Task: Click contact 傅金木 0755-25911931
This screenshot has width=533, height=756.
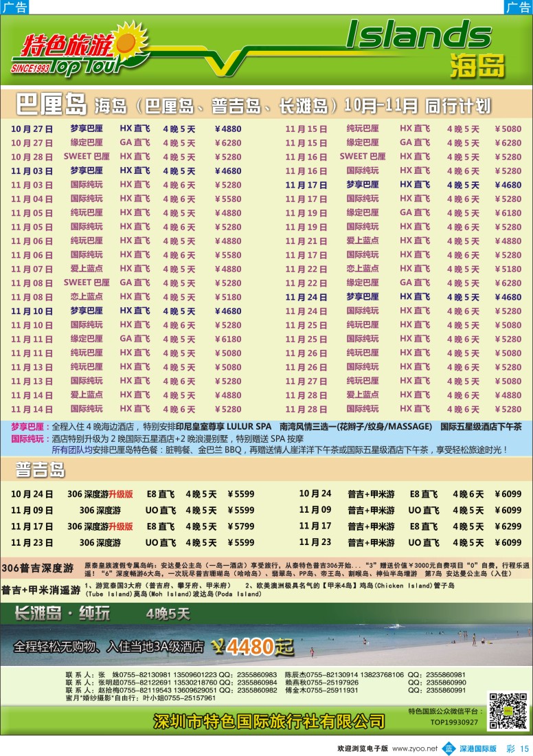Action: pyautogui.click(x=322, y=691)
